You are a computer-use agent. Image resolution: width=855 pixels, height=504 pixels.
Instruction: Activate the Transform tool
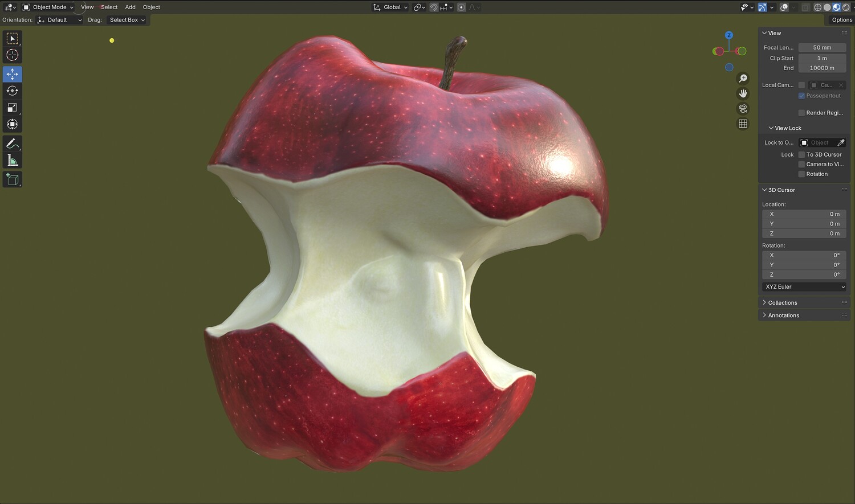[12, 124]
